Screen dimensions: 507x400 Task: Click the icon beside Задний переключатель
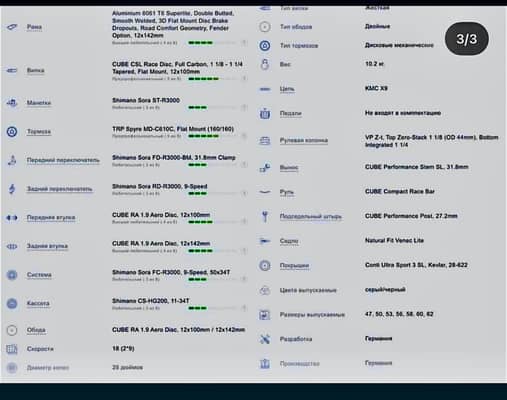tap(12, 189)
